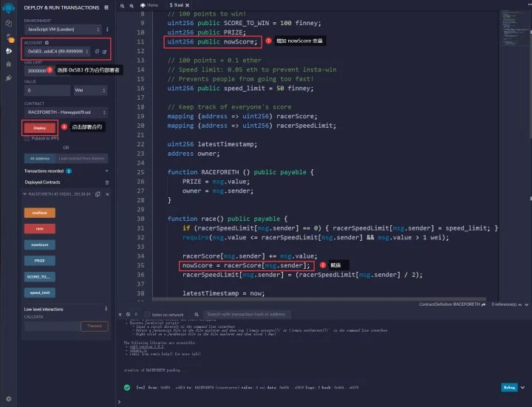
Task: Expand the transaction log details chevron
Action: point(523,387)
